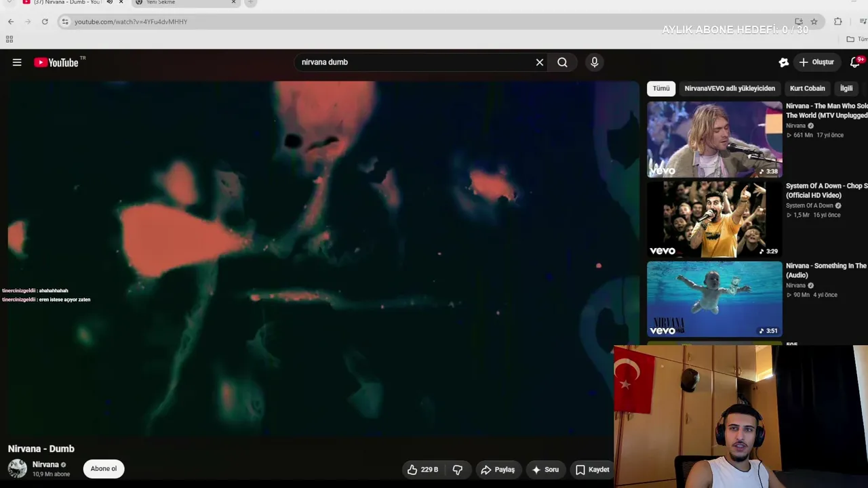The height and width of the screenshot is (488, 868).
Task: Open the YouTube guide hamburger menu
Action: (17, 62)
